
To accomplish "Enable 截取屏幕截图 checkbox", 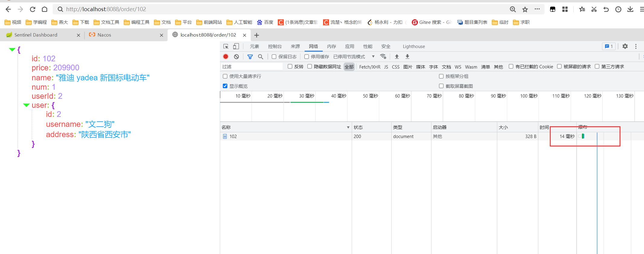I will (441, 86).
